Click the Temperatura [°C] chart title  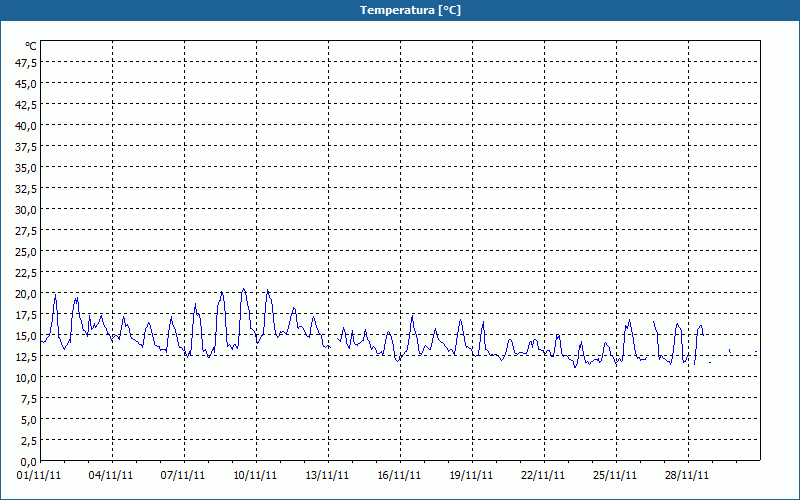[x=410, y=10]
